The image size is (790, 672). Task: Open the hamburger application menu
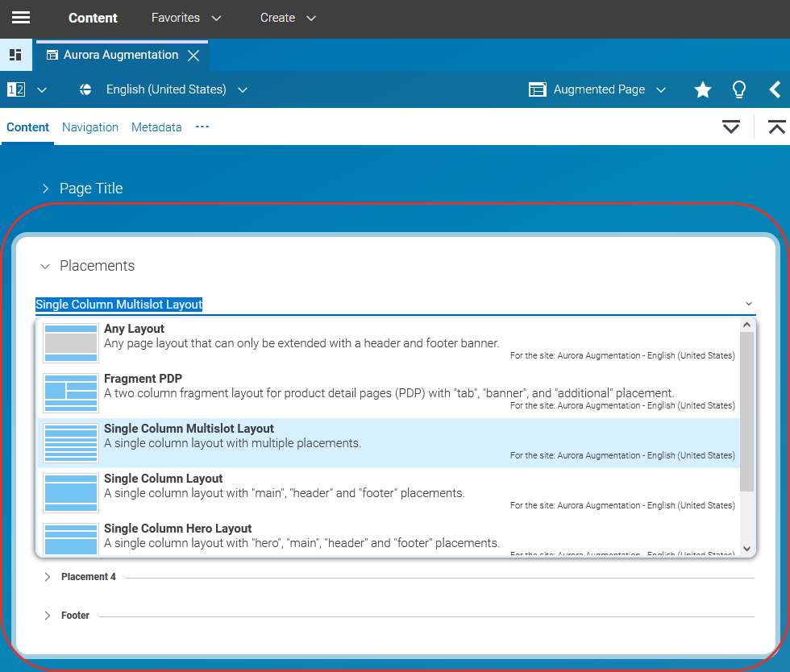tap(20, 18)
